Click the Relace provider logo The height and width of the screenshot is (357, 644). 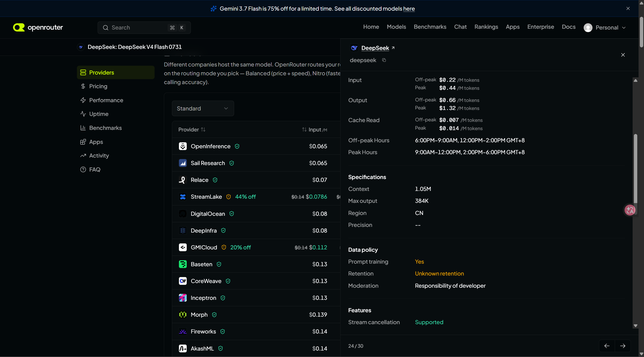[183, 180]
